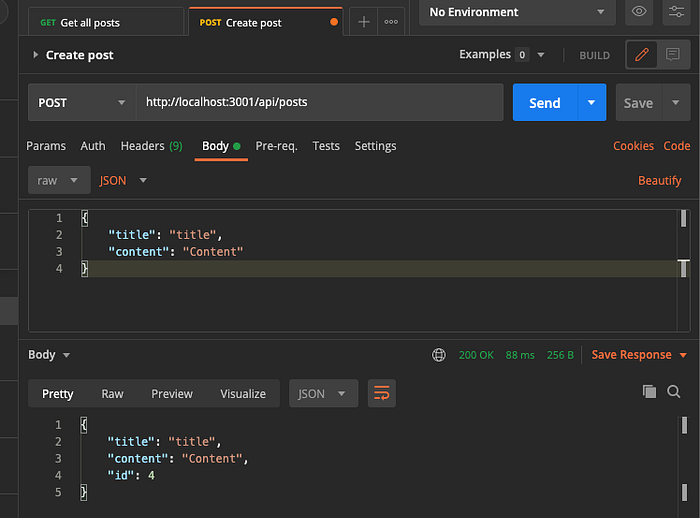Switch to build mode with the pencil icon
The height and width of the screenshot is (518, 700).
642,55
